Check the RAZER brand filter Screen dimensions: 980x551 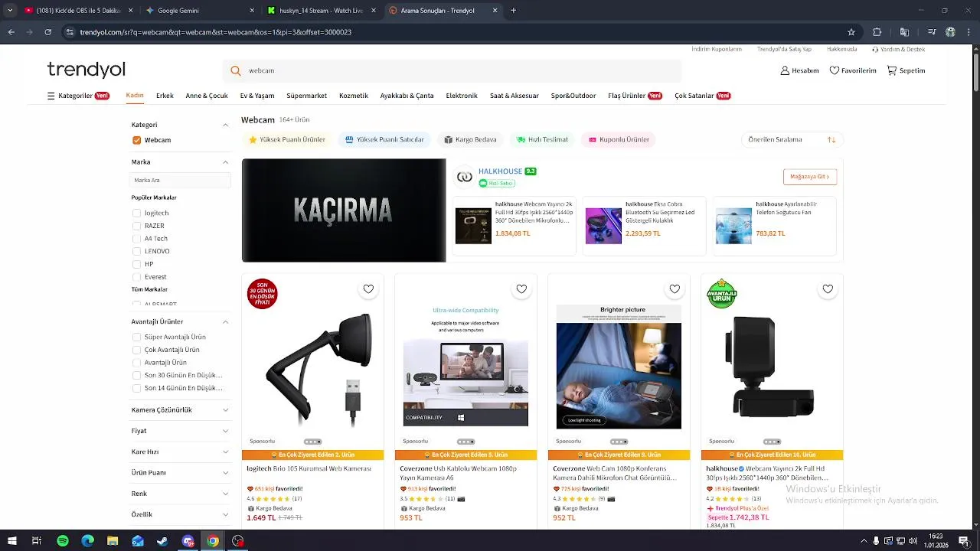point(136,226)
